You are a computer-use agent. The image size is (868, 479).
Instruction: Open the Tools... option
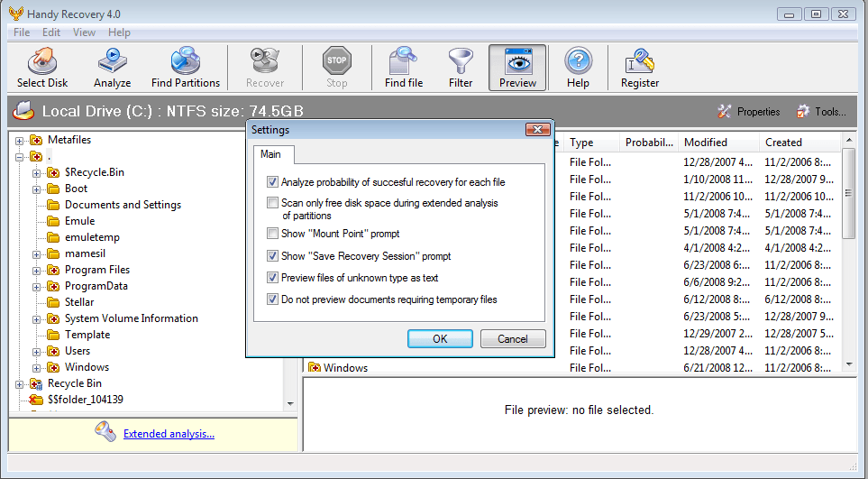point(821,112)
